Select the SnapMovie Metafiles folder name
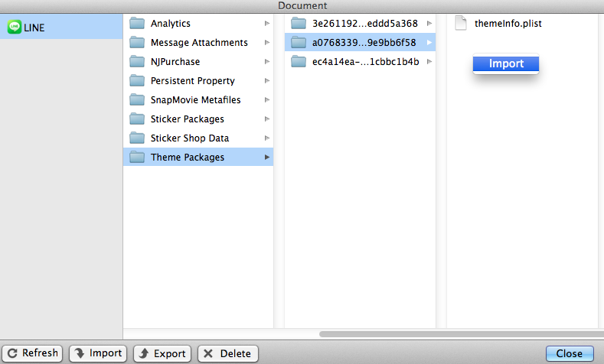The height and width of the screenshot is (364, 604). pyautogui.click(x=196, y=100)
